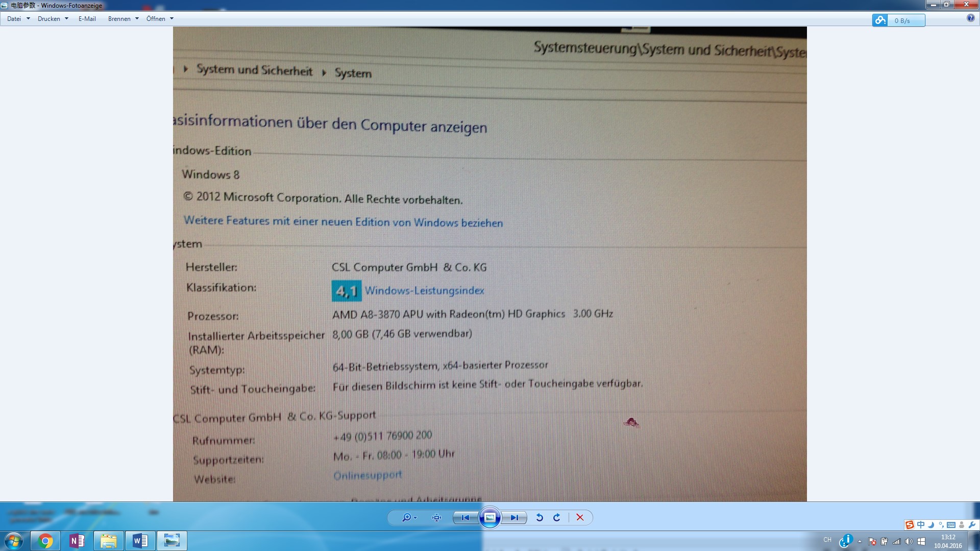Screen dimensions: 980x551
Task: Toggle Sogou Chinese input mode
Action: [920, 524]
